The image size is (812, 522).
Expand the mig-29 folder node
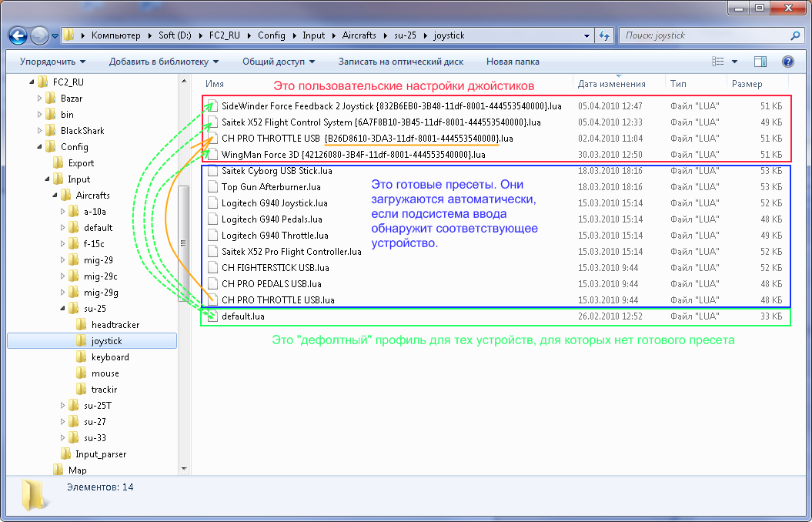coord(62,260)
